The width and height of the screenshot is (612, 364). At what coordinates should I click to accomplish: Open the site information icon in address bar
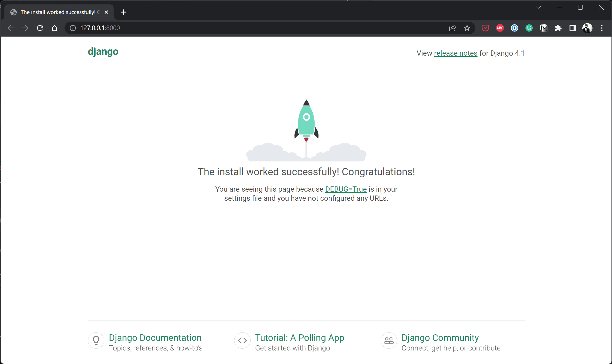tap(72, 28)
